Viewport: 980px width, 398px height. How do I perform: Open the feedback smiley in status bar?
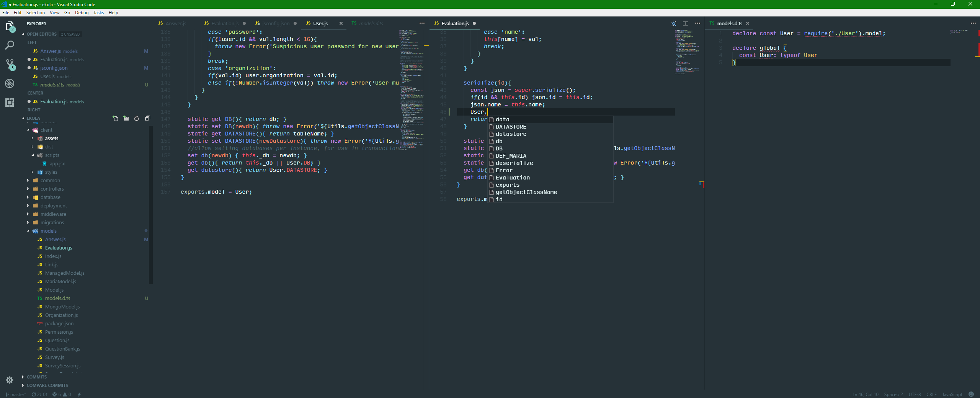(971, 394)
